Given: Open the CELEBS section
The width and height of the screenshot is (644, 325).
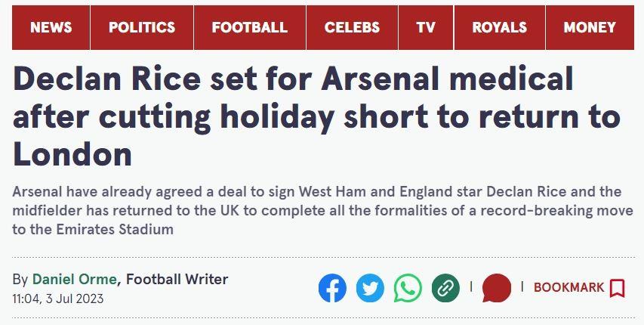Looking at the screenshot, I should coord(352,28).
